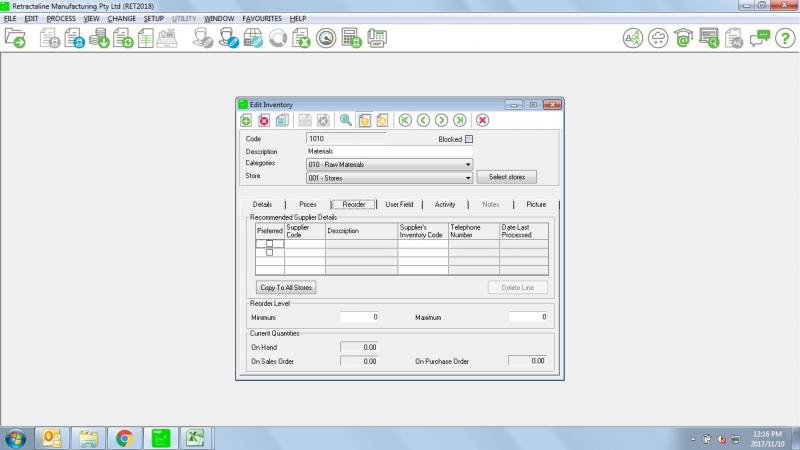Jump to the last inventory record
Viewport: 800px width, 450px height.
tap(459, 120)
